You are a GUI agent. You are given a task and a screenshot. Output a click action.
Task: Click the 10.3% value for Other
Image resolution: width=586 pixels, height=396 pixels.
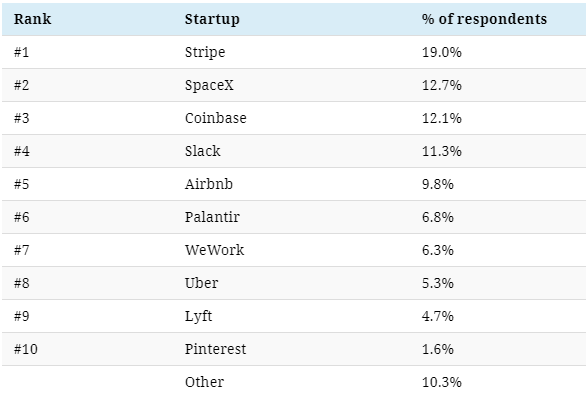pos(442,382)
